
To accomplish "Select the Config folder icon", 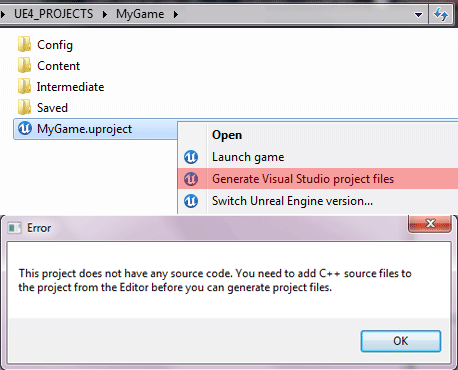I will click(25, 45).
